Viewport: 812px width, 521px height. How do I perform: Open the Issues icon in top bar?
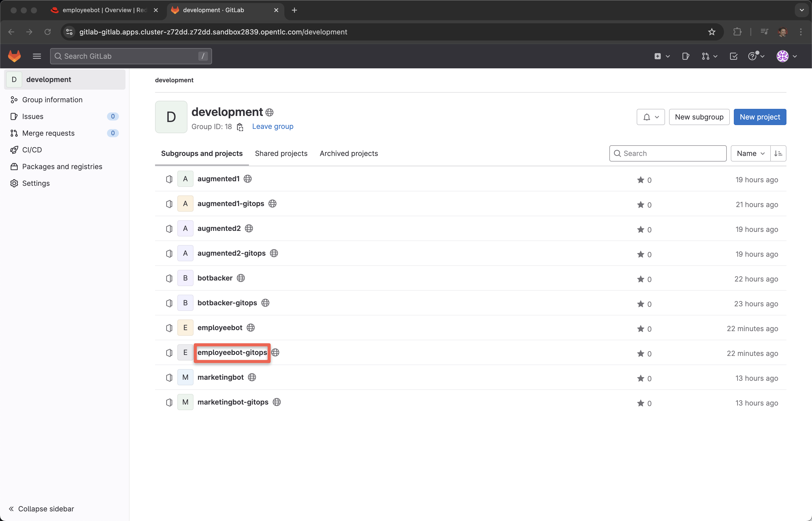(x=685, y=56)
